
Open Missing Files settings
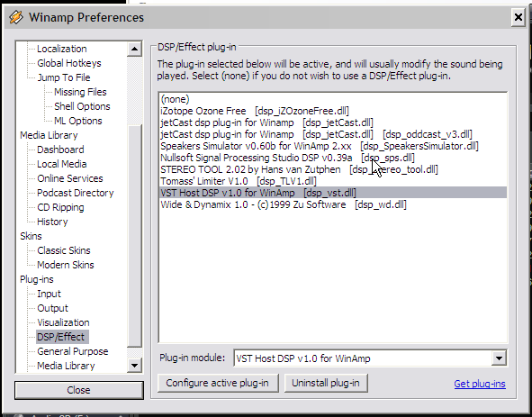click(80, 92)
